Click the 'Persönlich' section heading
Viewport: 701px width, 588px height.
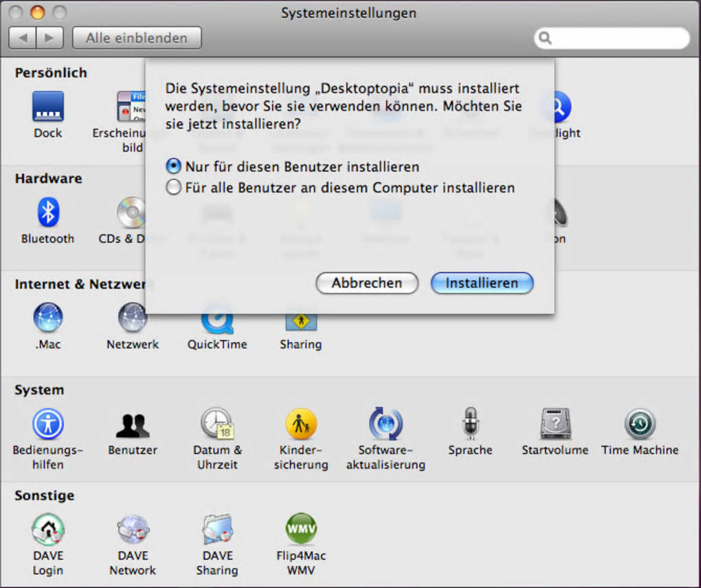point(51,73)
